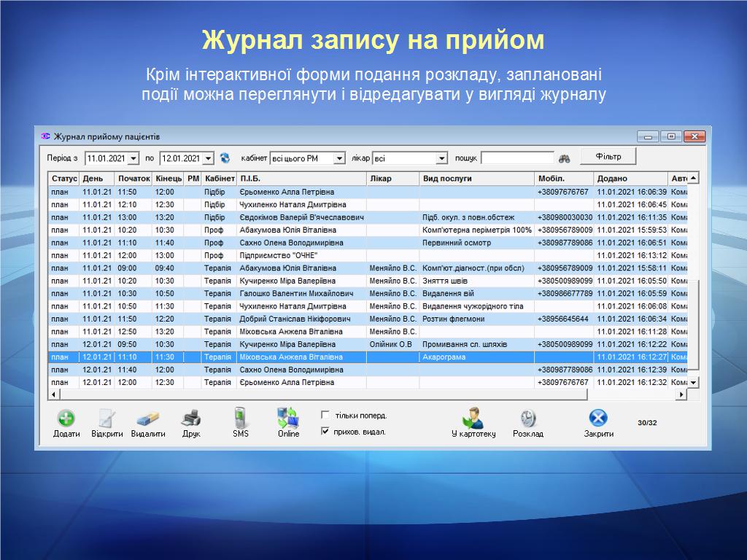Uncheck the 'прихов. видал.' checkbox
Screen dimensions: 747x560
(325, 432)
